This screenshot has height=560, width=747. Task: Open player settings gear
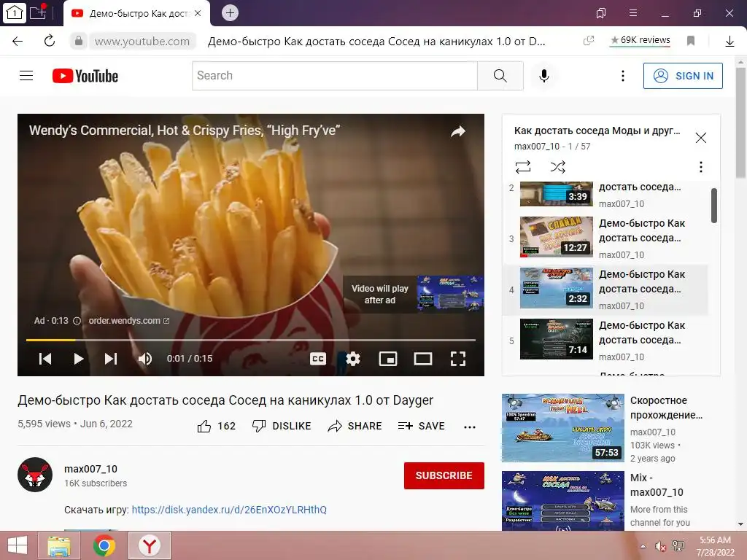[353, 359]
